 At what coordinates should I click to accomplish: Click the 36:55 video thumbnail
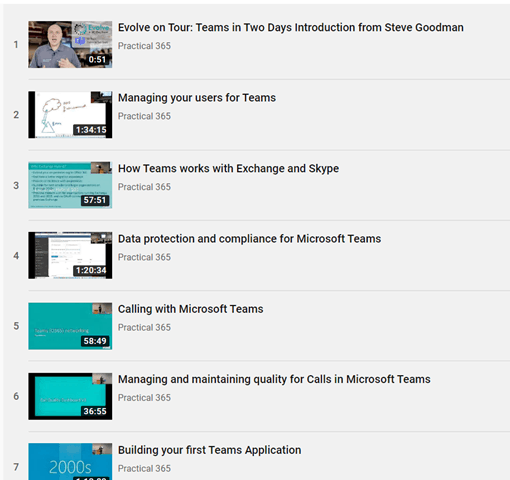(70, 396)
